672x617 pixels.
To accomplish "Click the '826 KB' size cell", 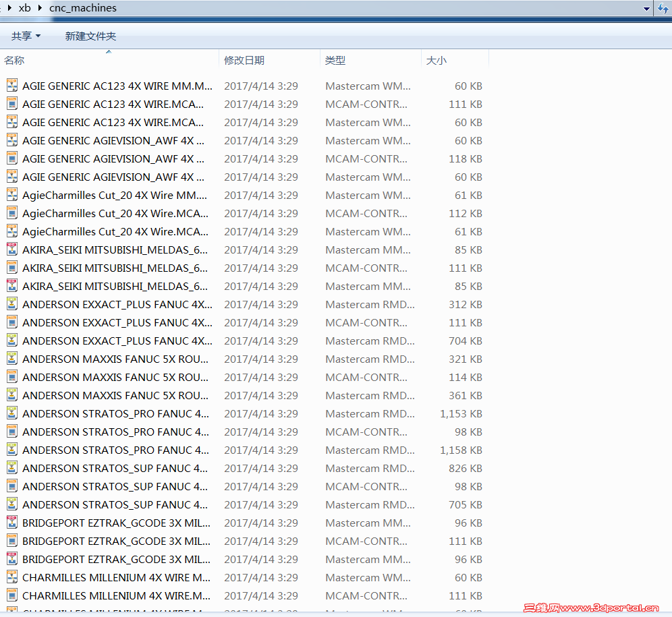I will pos(466,469).
